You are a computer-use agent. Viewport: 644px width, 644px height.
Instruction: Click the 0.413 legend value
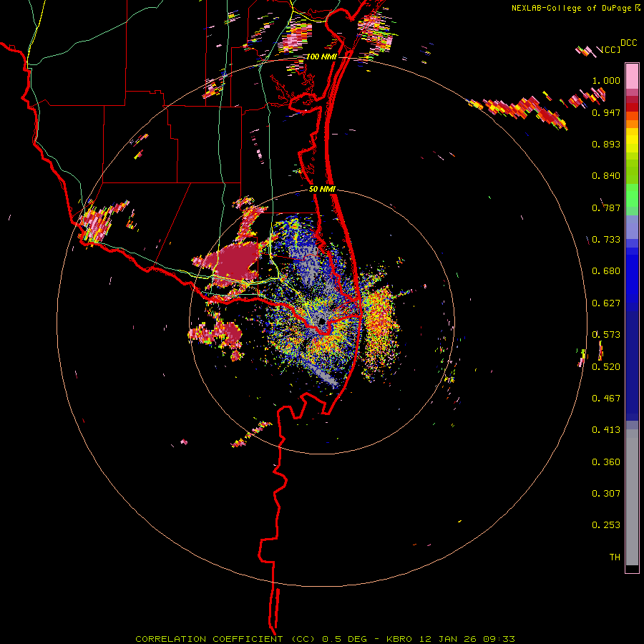[606, 430]
